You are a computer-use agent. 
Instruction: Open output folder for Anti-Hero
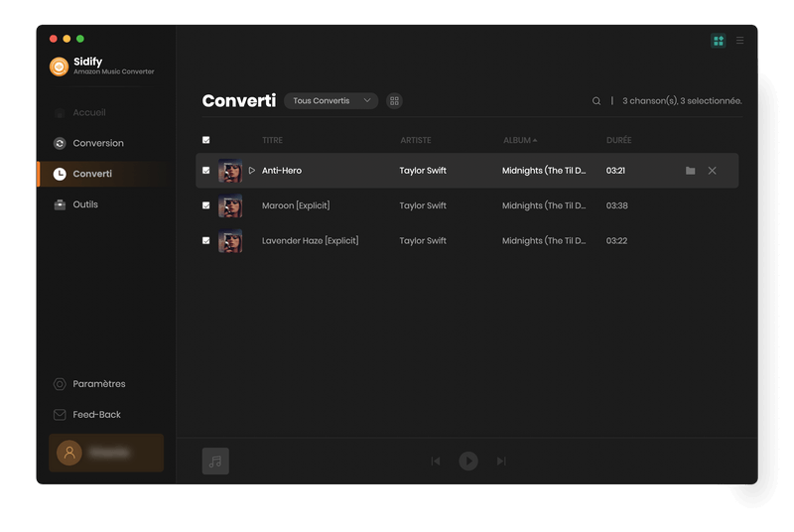coord(690,171)
